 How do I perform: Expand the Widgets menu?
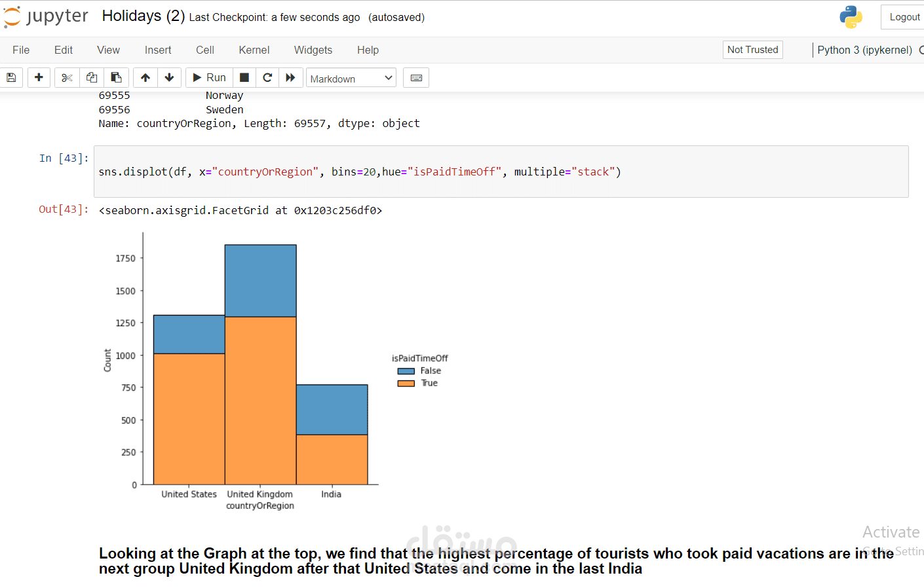pos(313,50)
